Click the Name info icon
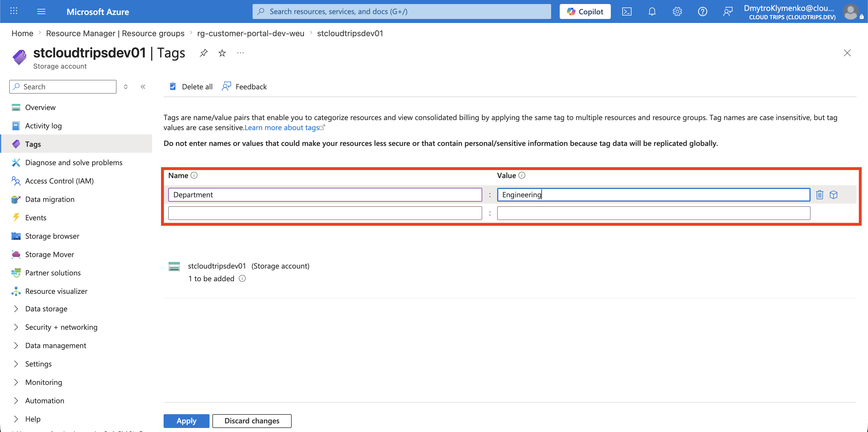This screenshot has width=868, height=432. click(x=194, y=176)
